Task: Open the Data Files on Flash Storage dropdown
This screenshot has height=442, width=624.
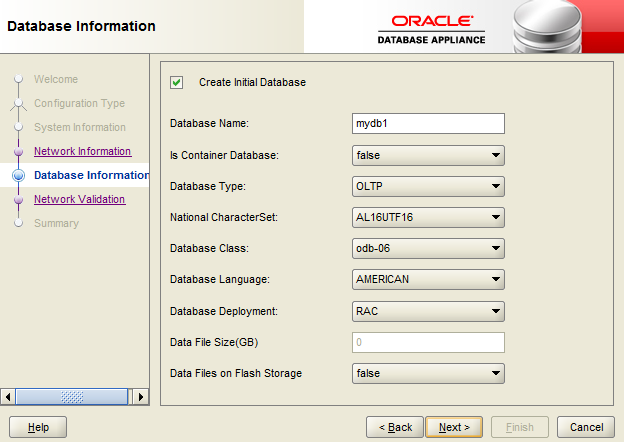Action: [x=428, y=373]
